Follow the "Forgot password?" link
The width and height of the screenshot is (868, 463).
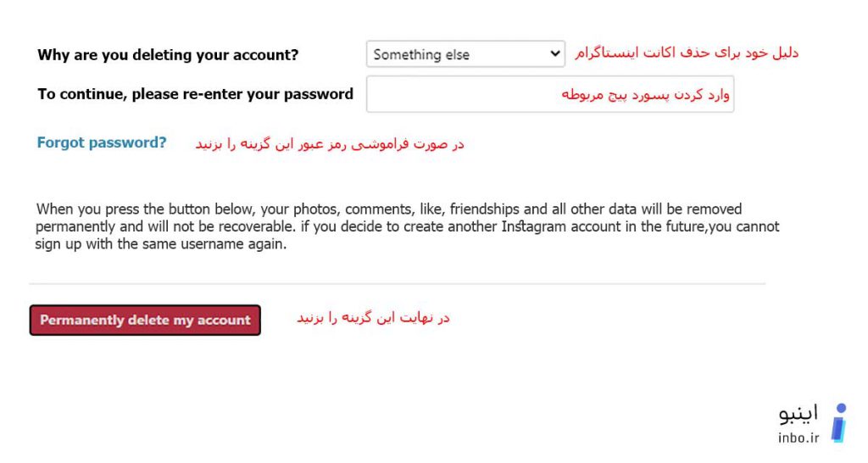[x=102, y=143]
